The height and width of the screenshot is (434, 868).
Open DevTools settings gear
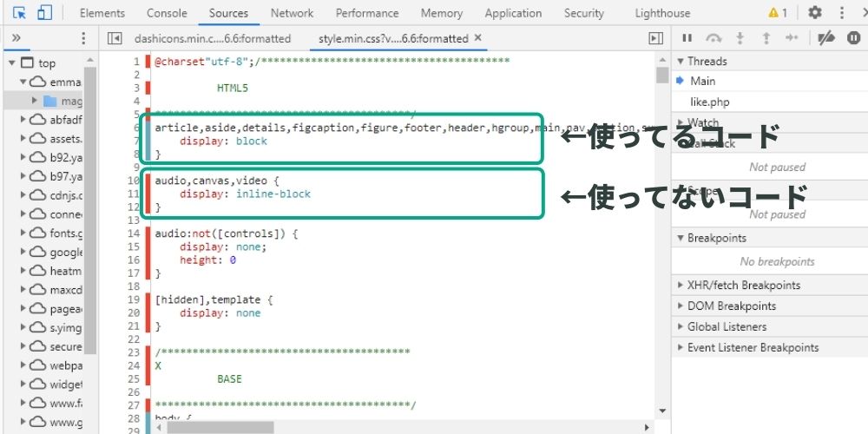(x=815, y=13)
